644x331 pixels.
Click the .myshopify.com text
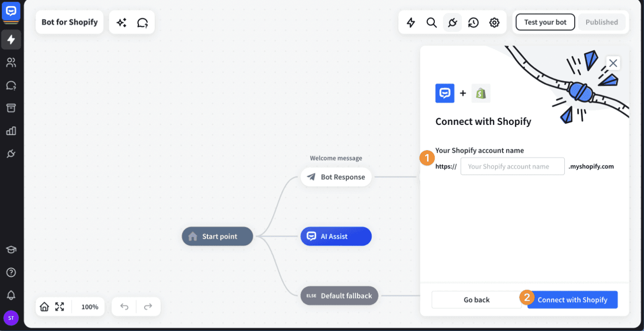(591, 166)
